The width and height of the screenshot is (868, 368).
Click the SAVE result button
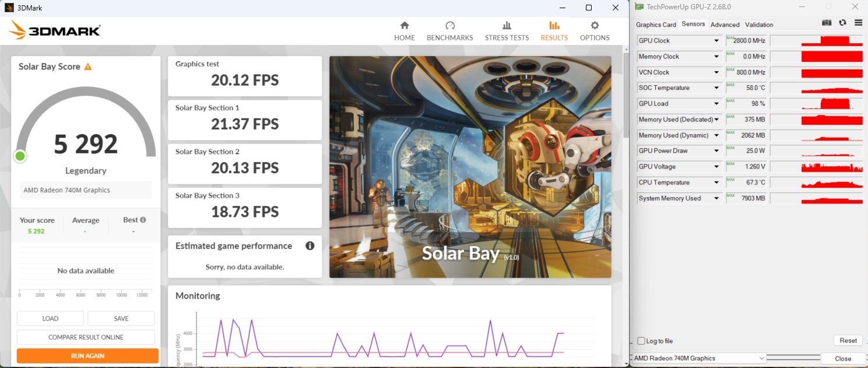point(121,318)
